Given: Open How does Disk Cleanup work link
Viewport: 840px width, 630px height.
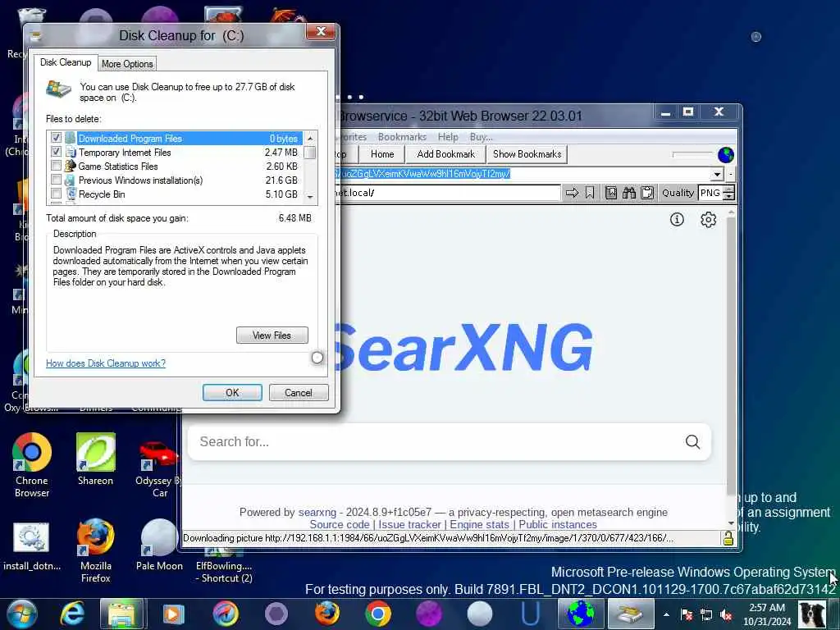Looking at the screenshot, I should [106, 363].
